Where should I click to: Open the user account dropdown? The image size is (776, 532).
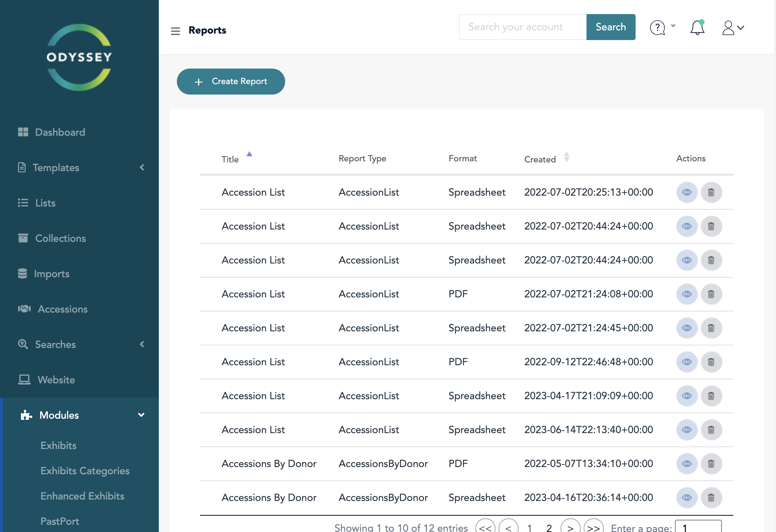(733, 28)
